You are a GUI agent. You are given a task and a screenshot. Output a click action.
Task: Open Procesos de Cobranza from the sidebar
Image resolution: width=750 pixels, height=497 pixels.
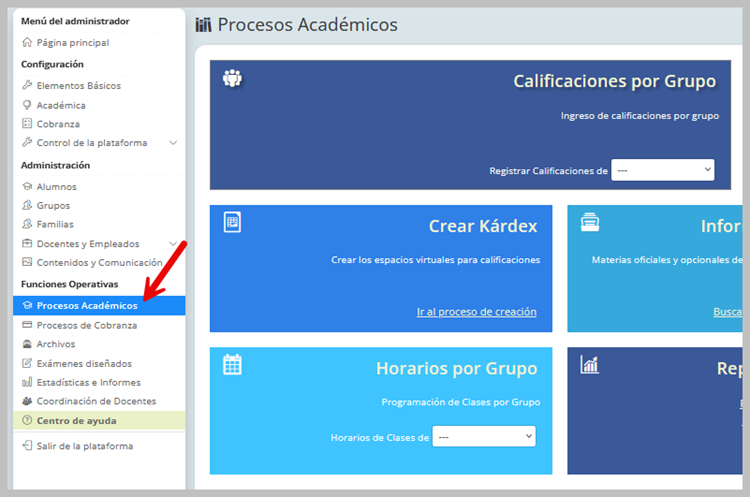(86, 325)
